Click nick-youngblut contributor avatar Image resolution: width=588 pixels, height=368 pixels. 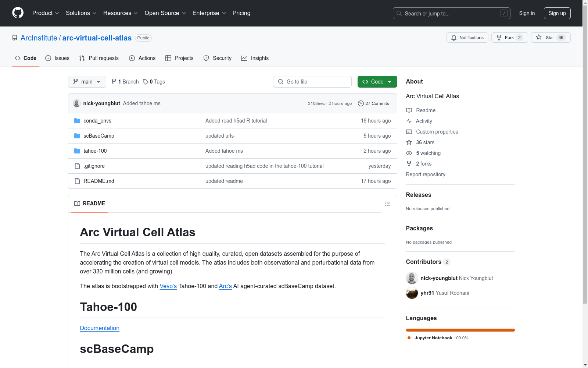pos(412,278)
